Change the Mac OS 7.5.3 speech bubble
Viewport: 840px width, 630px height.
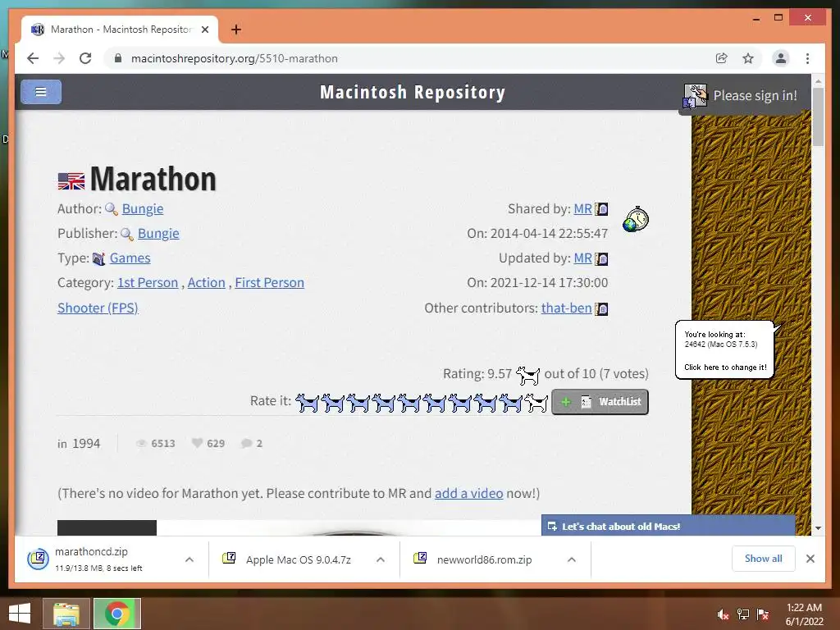(725, 350)
